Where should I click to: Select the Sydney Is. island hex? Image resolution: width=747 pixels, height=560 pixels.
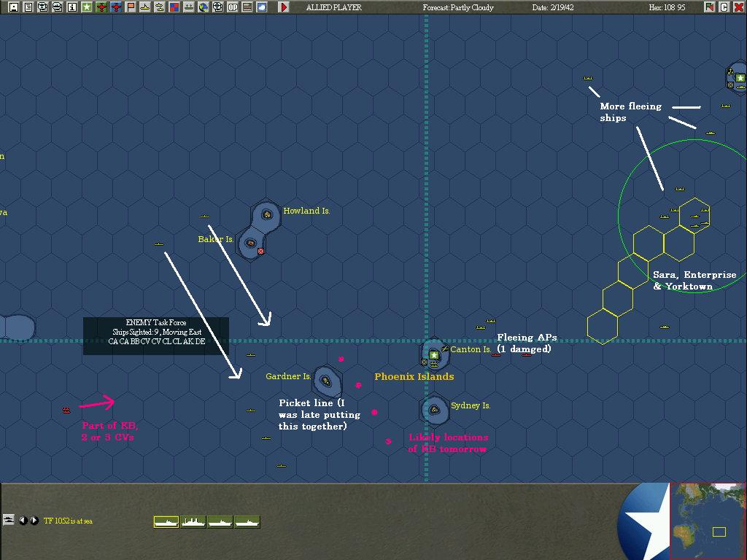[435, 410]
